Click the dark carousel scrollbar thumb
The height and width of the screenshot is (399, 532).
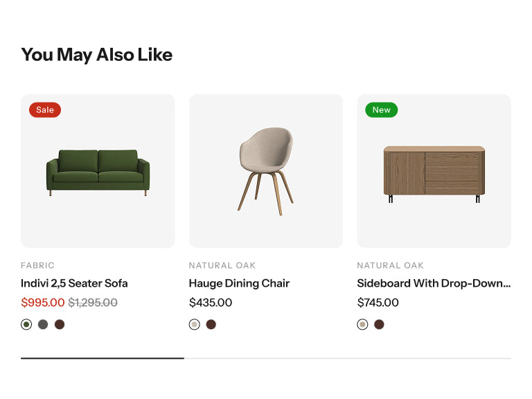click(103, 358)
